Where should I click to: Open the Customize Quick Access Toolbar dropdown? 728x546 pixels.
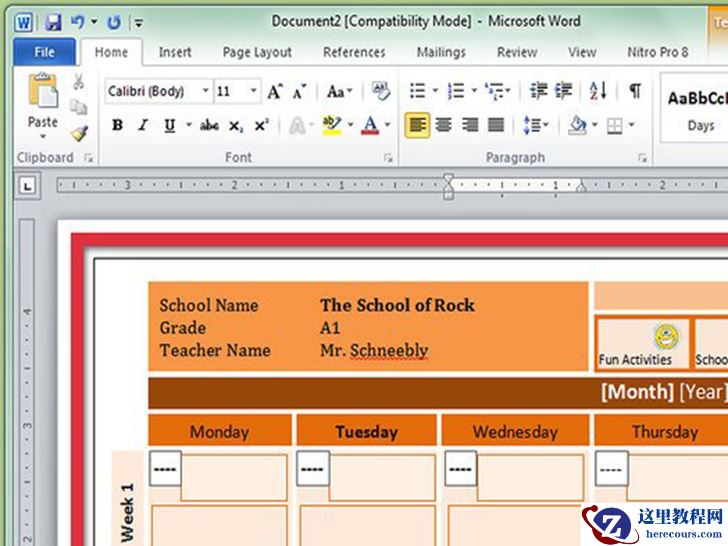(138, 22)
